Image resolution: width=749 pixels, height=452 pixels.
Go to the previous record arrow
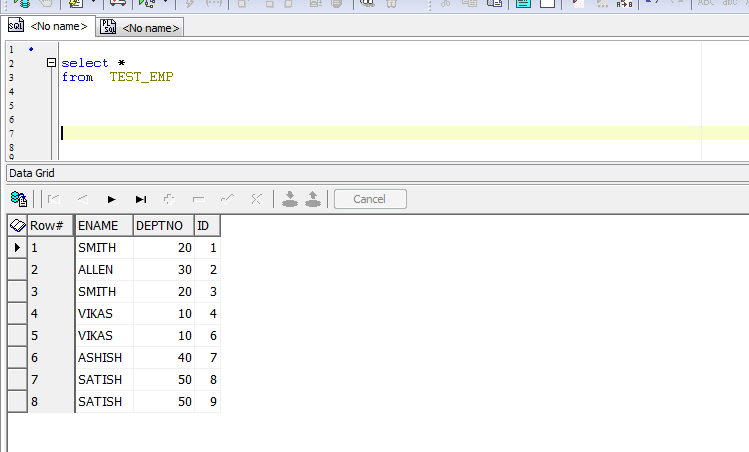coord(83,199)
